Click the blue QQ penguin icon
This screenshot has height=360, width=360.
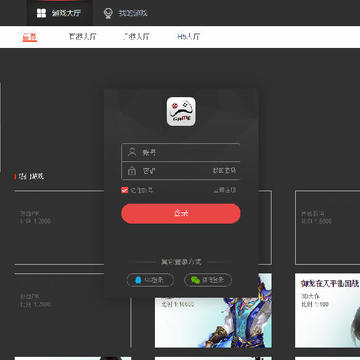click(x=138, y=280)
